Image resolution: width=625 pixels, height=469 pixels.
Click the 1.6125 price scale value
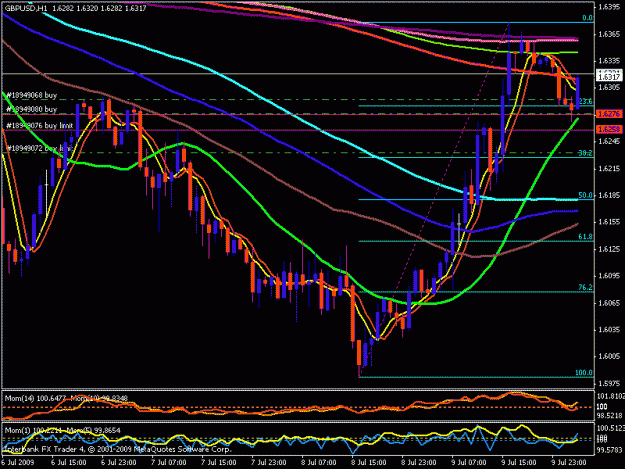coord(609,249)
